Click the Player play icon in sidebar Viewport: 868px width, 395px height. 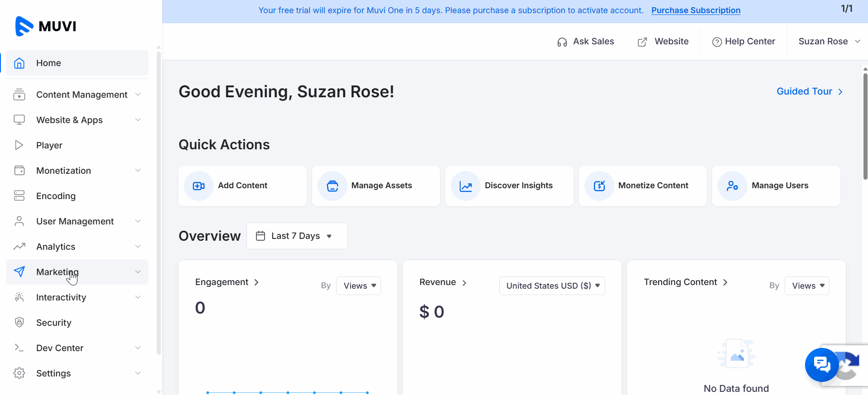[x=19, y=145]
